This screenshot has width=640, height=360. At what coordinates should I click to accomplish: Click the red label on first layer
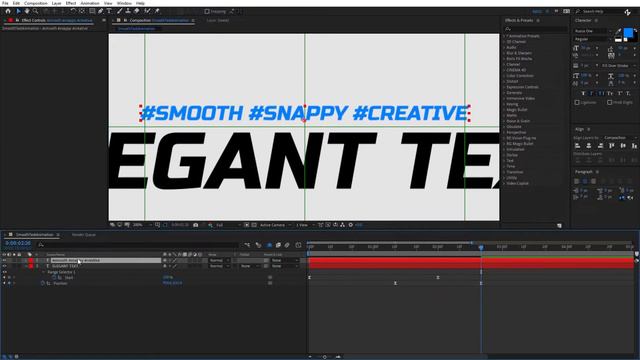coord(31,260)
